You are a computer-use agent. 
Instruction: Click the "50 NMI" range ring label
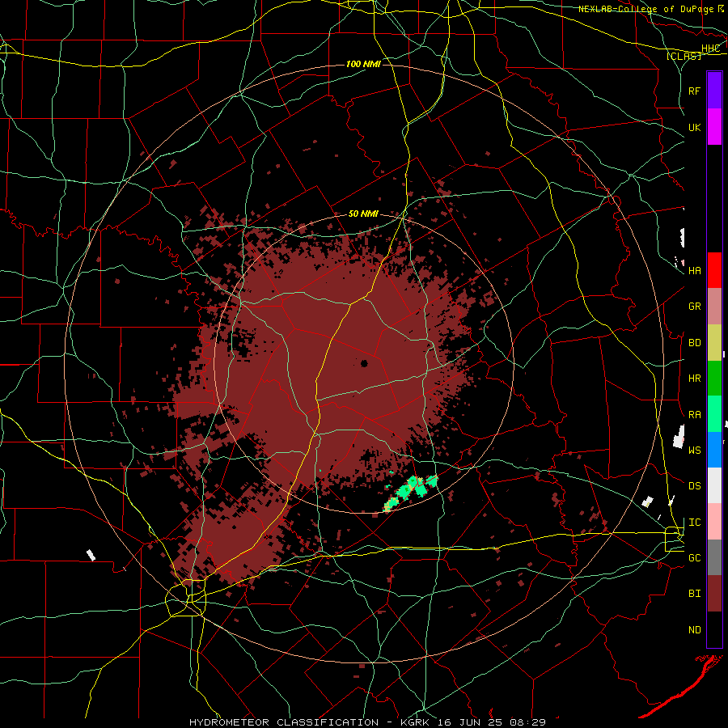(x=363, y=214)
